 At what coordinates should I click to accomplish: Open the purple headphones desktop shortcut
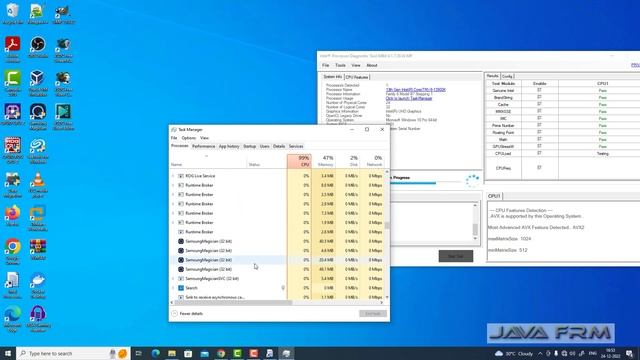(x=38, y=319)
